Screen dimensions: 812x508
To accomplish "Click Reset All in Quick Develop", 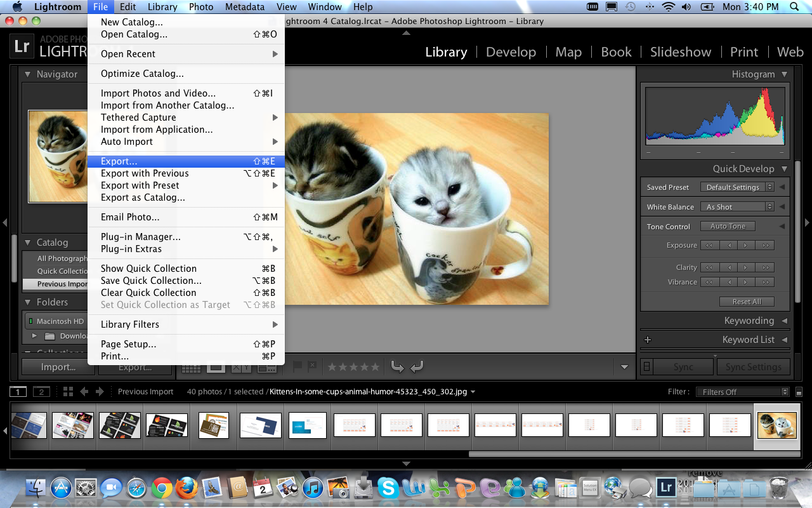I will (746, 302).
